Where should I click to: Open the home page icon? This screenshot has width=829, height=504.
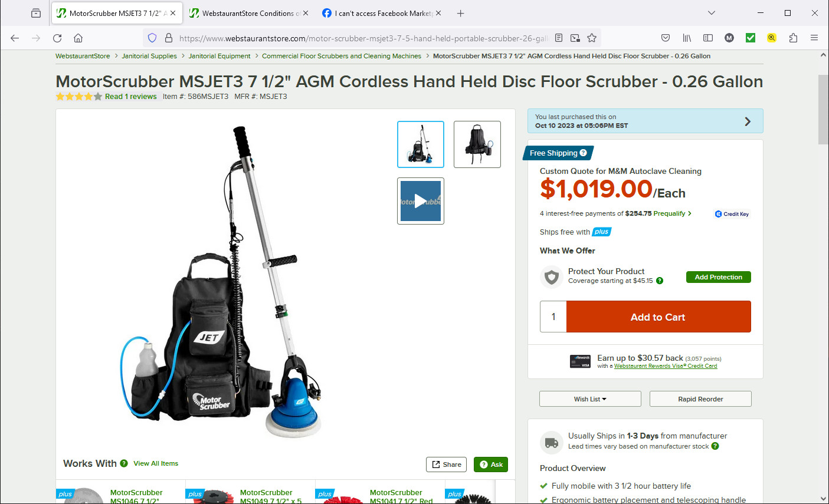pos(78,38)
